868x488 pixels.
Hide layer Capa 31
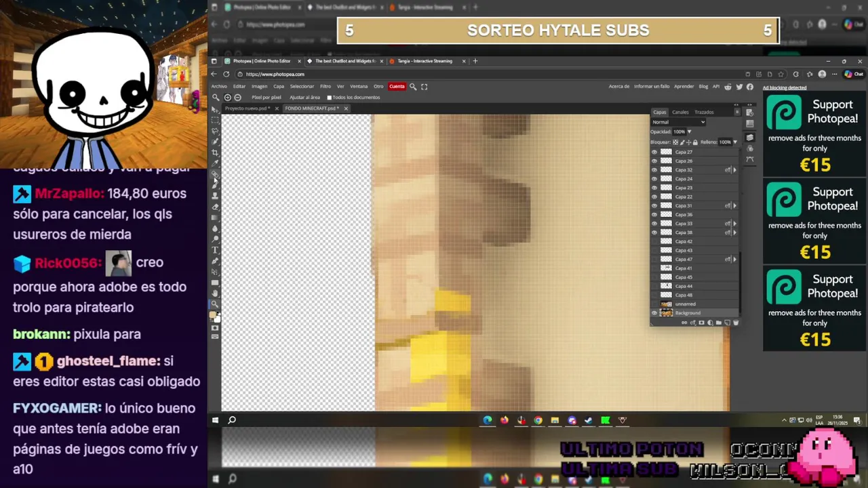pyautogui.click(x=654, y=206)
